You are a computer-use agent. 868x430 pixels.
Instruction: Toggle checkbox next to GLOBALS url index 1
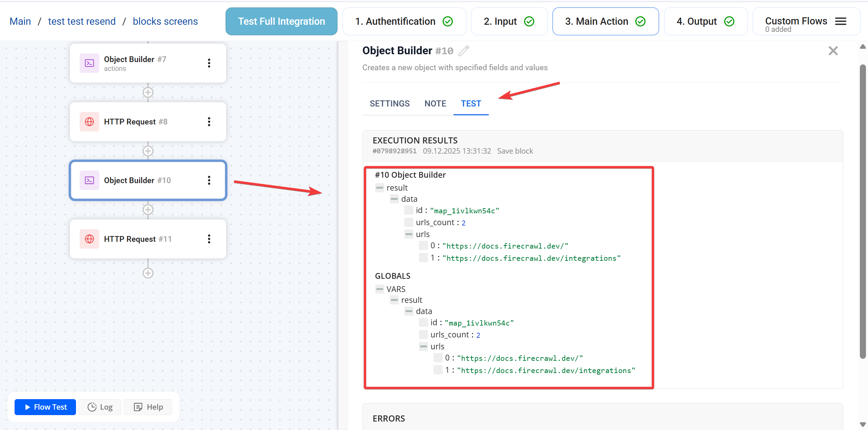tap(438, 370)
